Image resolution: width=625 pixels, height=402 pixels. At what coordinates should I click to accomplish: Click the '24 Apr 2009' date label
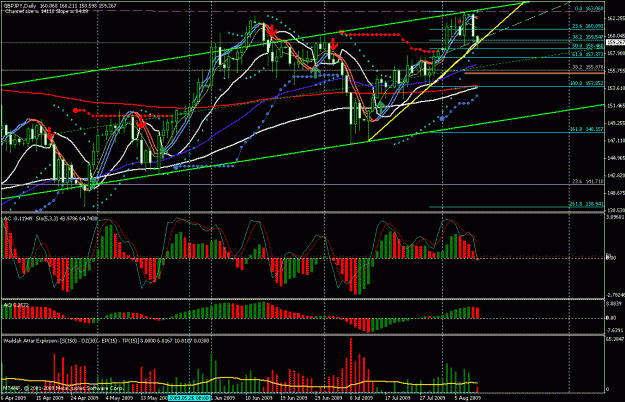tap(85, 398)
